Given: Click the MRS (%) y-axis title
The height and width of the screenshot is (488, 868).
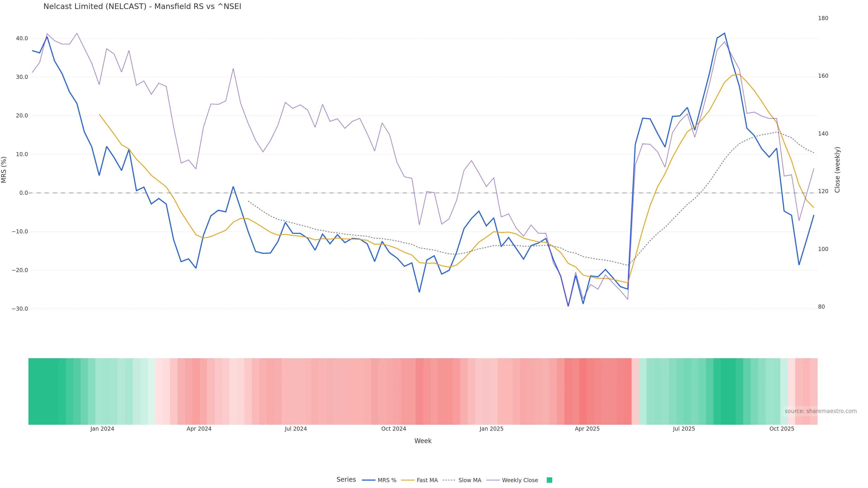Looking at the screenshot, I should point(4,170).
